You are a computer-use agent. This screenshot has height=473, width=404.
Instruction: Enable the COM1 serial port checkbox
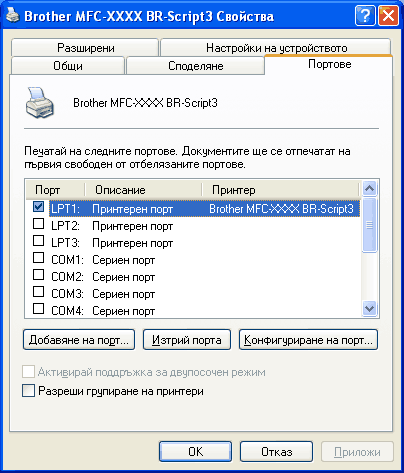[39, 257]
